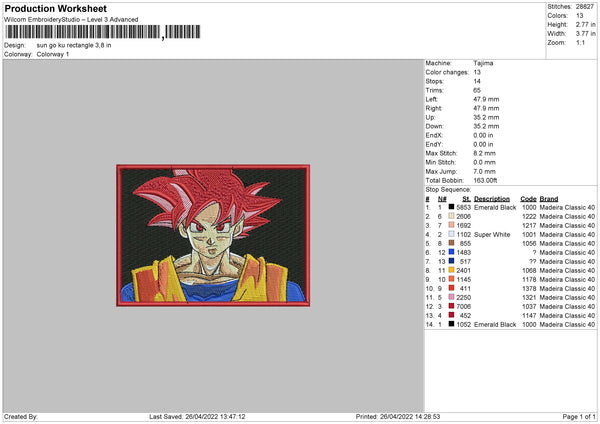600x424 pixels.
Task: Click the Goku embroidery design preview
Action: 213,235
